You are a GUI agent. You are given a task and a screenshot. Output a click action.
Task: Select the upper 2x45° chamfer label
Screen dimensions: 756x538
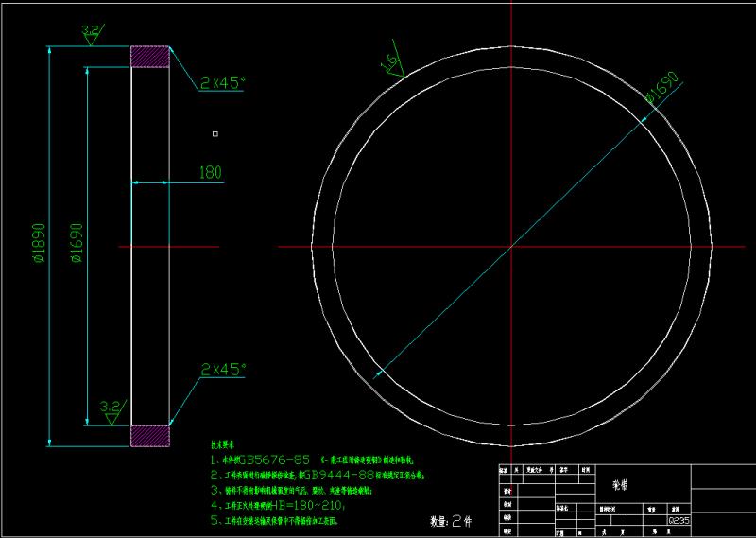[222, 83]
